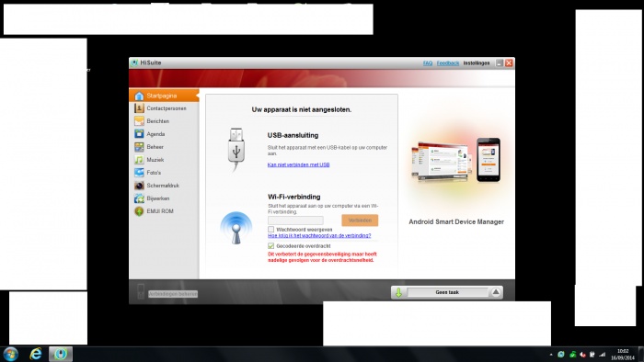644x362 pixels.
Task: Open Beheer in the sidebar
Action: coord(164,147)
